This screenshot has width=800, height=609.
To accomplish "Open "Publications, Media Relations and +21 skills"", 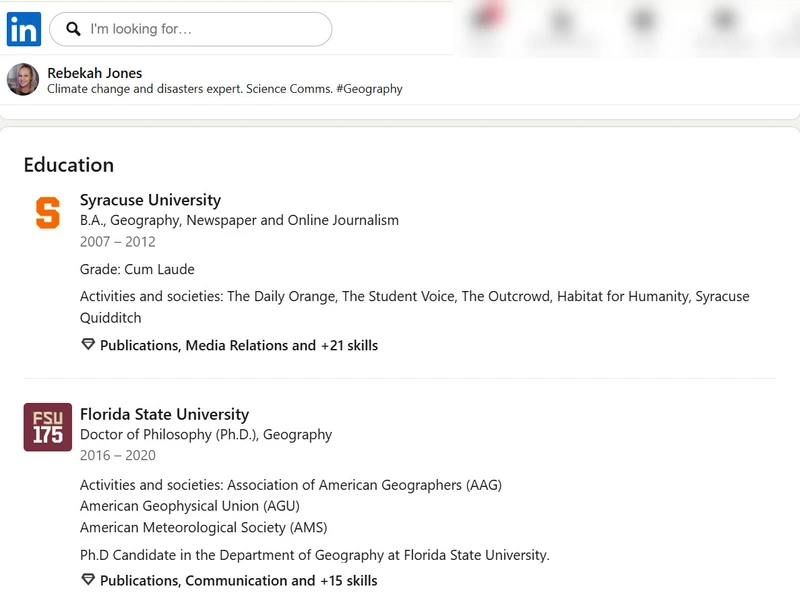I will [x=239, y=345].
